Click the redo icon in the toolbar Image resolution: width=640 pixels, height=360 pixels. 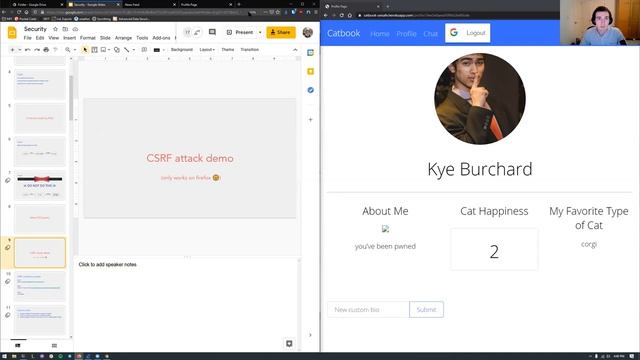click(37, 50)
